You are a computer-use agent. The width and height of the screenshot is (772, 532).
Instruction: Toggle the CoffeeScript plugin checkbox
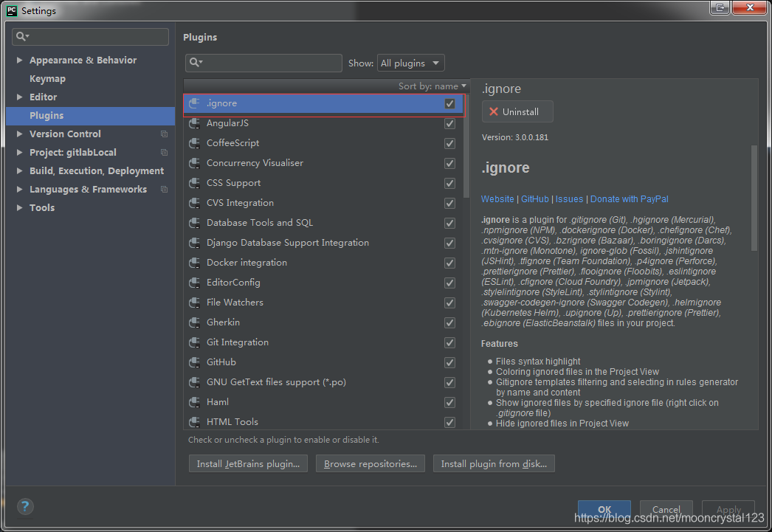pyautogui.click(x=449, y=144)
